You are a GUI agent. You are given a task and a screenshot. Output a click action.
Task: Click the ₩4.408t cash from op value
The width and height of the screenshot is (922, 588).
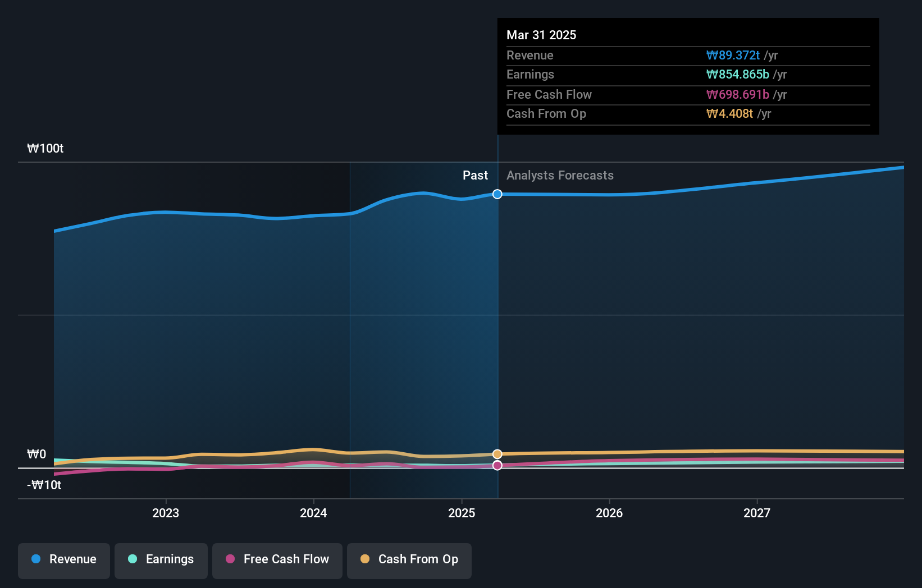click(x=729, y=113)
